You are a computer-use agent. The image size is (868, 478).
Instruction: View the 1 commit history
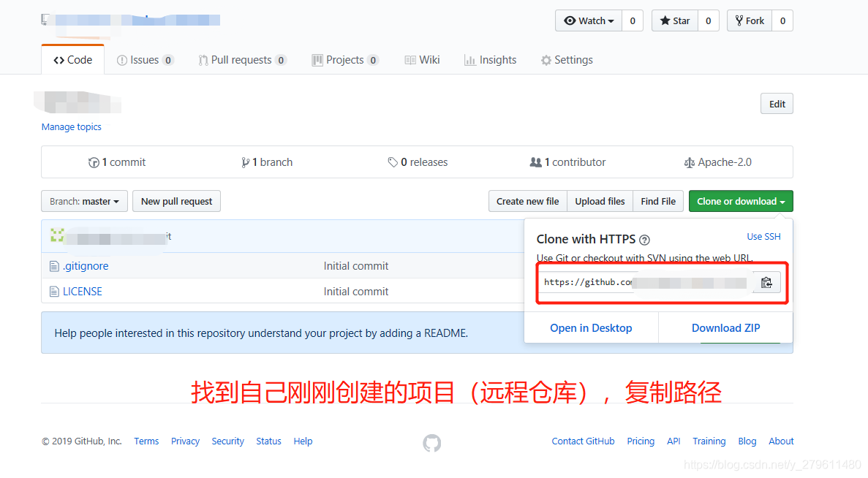[x=117, y=162]
